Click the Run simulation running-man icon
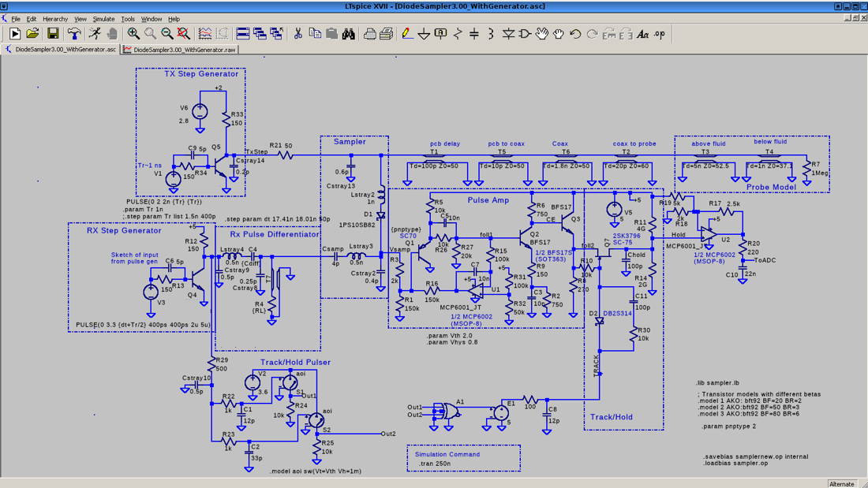The width and height of the screenshot is (868, 488). coord(95,34)
